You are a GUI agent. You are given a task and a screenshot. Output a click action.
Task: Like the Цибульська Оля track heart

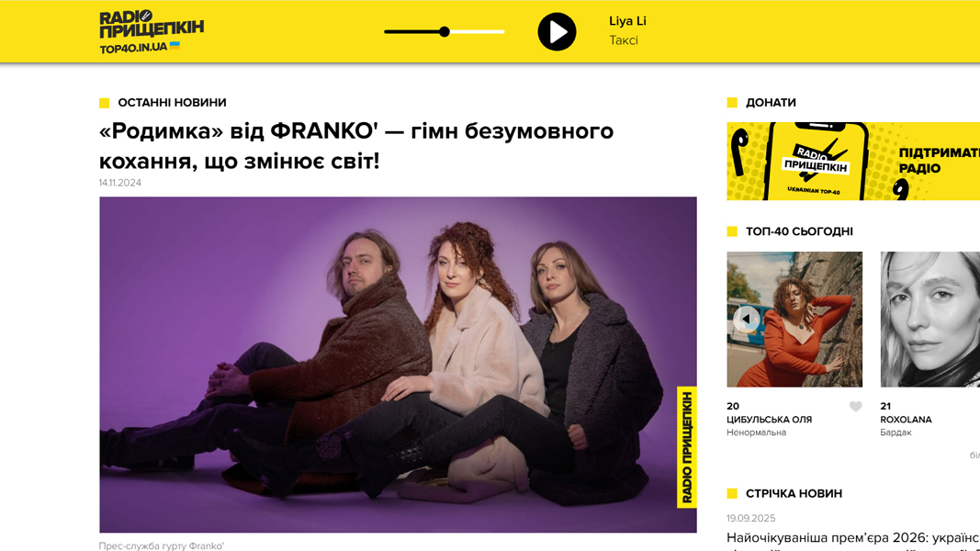coord(856,407)
